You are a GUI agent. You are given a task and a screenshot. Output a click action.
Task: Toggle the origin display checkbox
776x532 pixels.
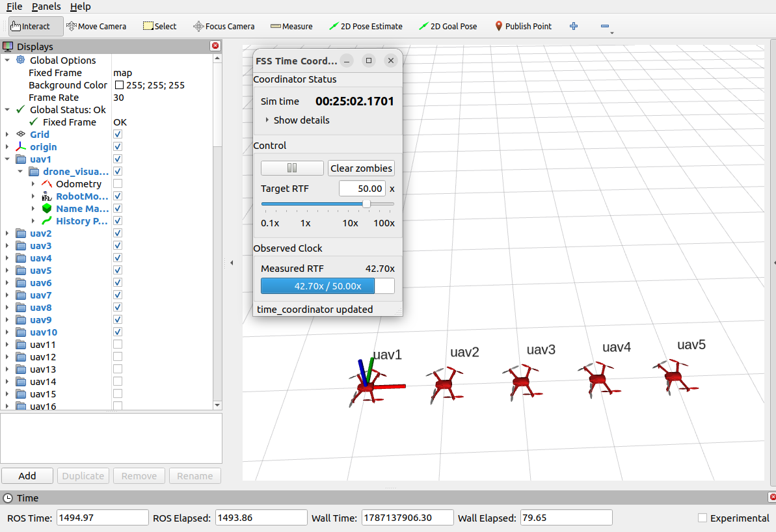pos(118,146)
